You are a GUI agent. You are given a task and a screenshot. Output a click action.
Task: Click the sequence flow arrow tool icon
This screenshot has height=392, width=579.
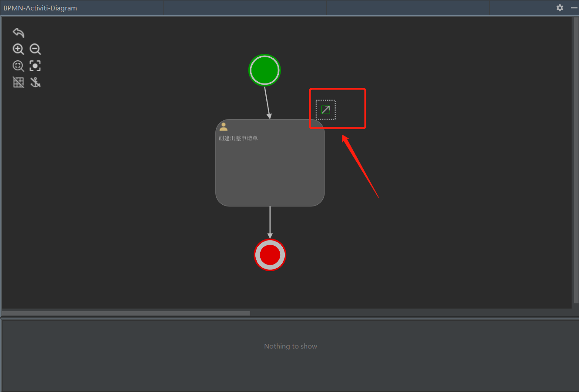click(326, 110)
